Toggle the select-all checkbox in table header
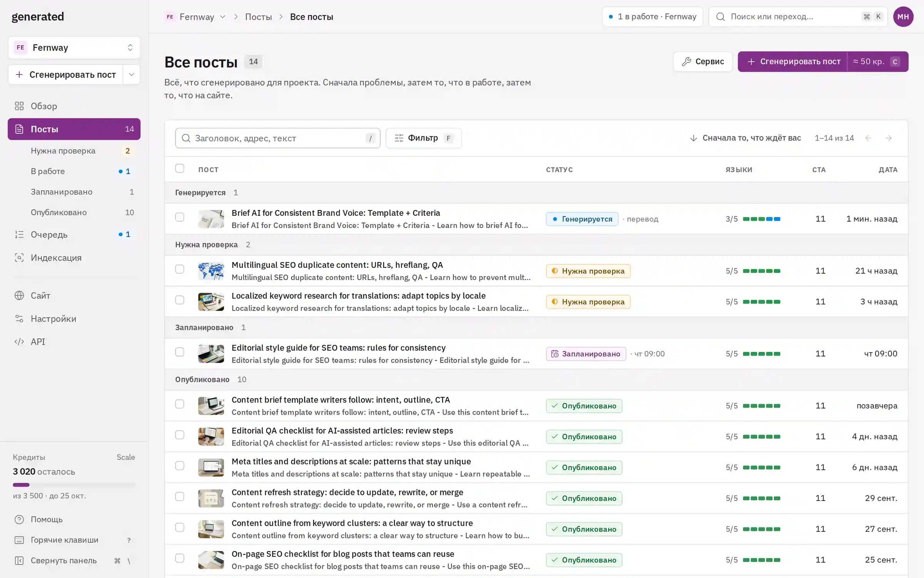924x578 pixels. click(x=179, y=168)
